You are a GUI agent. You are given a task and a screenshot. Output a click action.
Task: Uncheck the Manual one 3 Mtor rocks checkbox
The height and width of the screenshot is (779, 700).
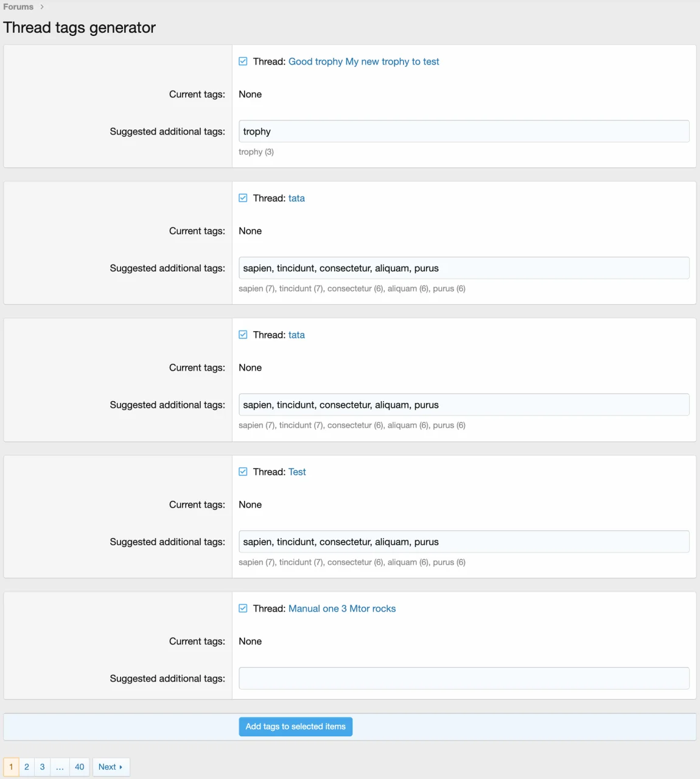(x=243, y=609)
